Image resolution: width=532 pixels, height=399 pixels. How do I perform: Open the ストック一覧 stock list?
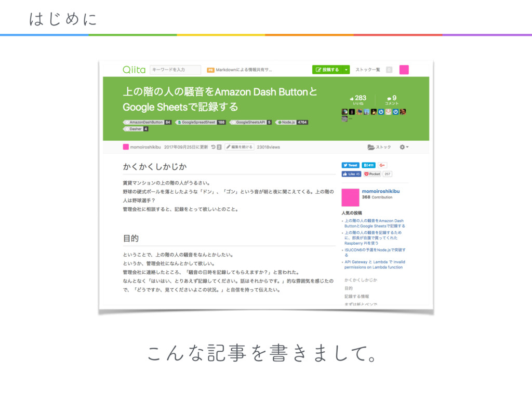click(368, 70)
